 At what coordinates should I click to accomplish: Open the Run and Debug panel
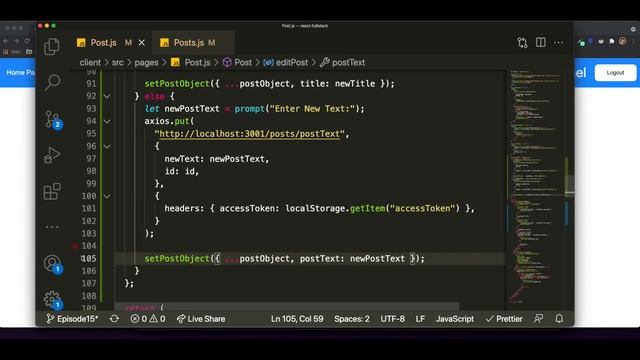click(x=52, y=155)
